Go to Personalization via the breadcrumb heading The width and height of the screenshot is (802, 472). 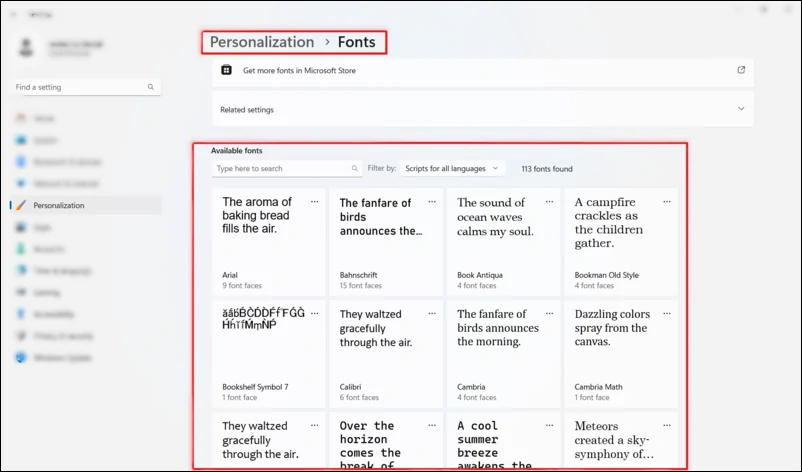click(262, 42)
